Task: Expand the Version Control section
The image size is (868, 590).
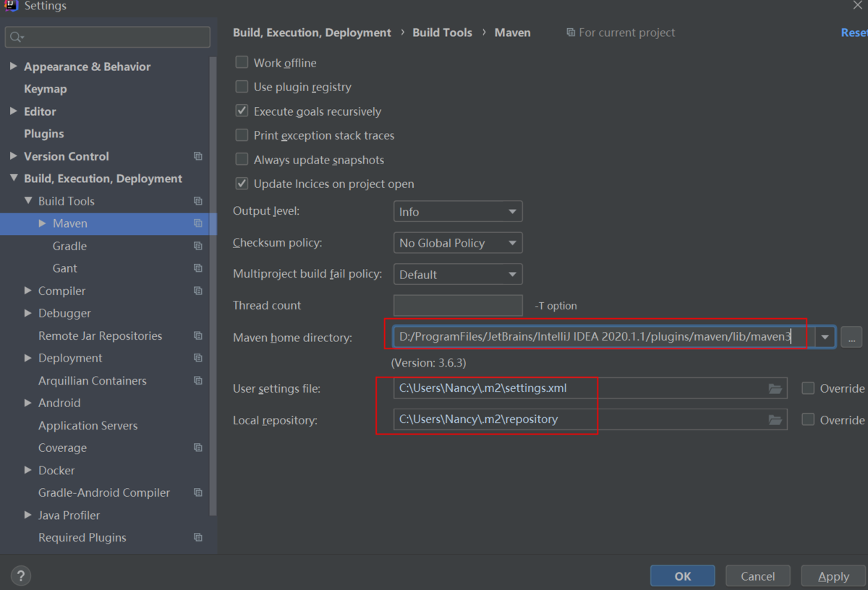Action: [x=13, y=155]
